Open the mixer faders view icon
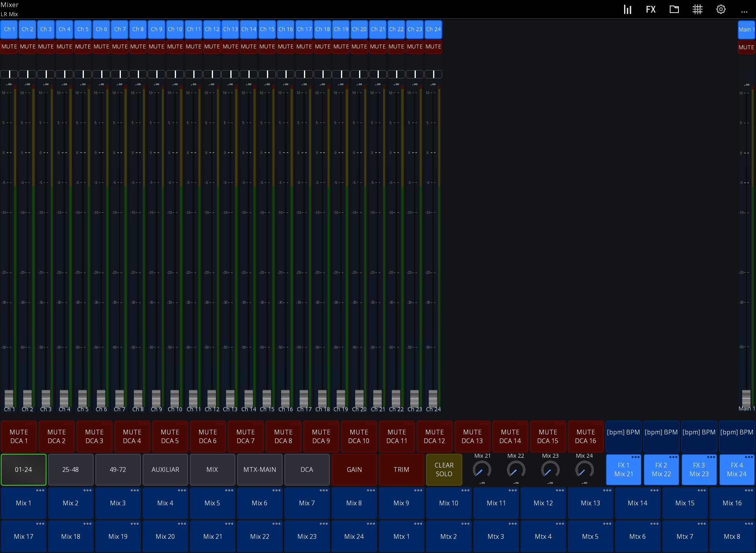This screenshot has height=553, width=756. (628, 9)
